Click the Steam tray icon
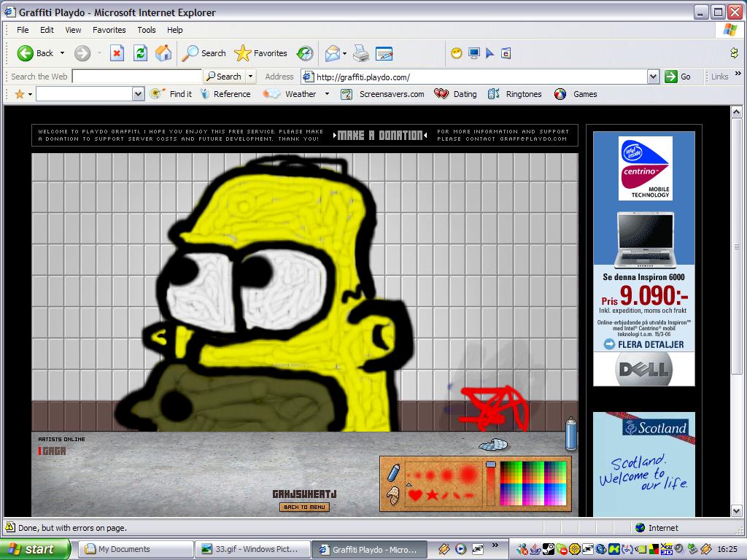This screenshot has height=560, width=747. (549, 549)
